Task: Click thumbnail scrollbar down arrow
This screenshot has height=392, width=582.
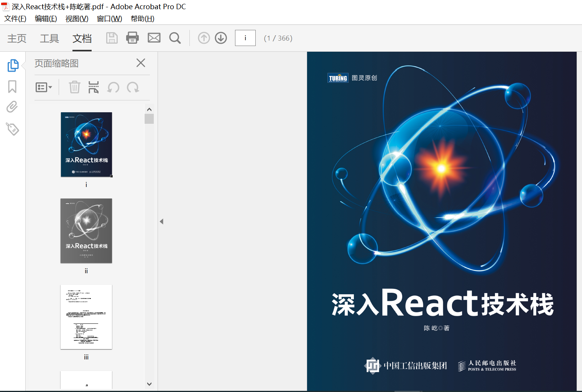Action: coord(149,384)
